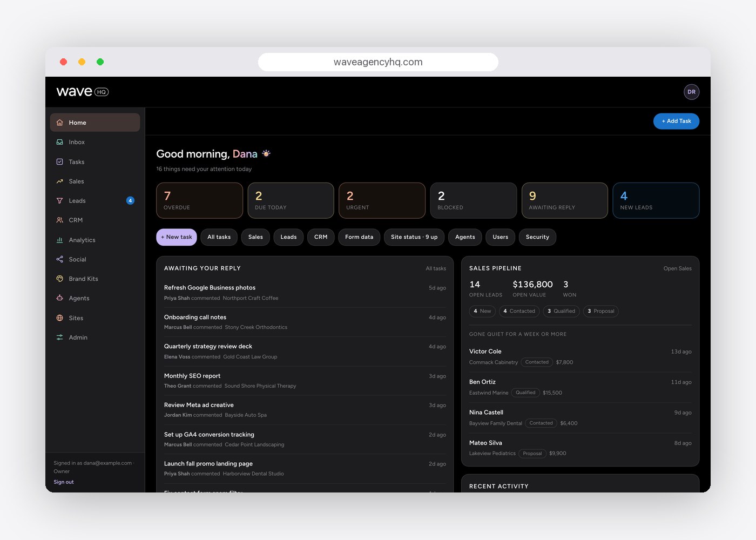Click the Wave HQ logo

tap(83, 92)
